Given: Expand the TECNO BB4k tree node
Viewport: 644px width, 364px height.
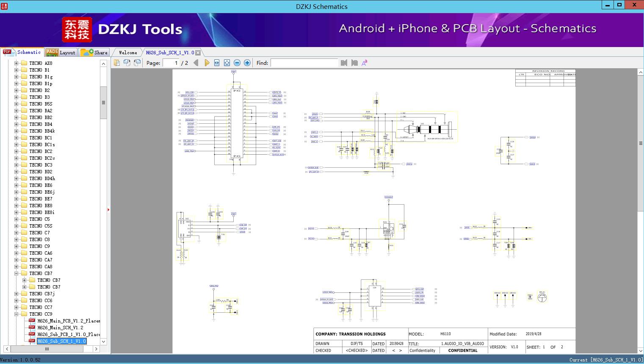Looking at the screenshot, I should (x=17, y=131).
